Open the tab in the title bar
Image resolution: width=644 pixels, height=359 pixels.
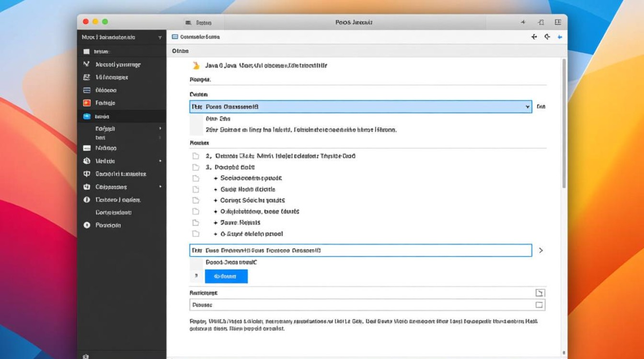point(198,22)
